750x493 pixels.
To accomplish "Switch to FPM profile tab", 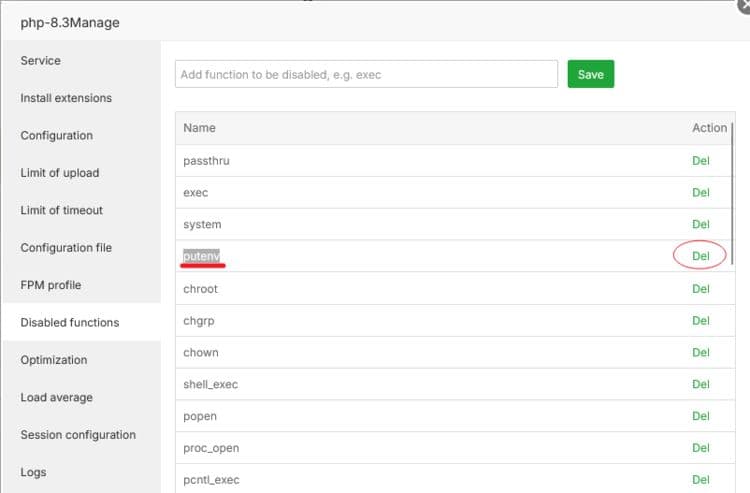I will pos(51,285).
